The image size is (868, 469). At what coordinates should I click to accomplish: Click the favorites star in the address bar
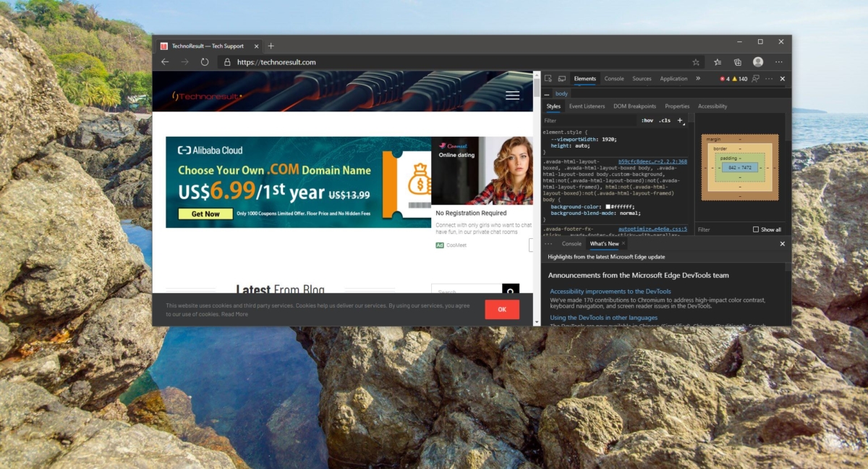pos(696,62)
